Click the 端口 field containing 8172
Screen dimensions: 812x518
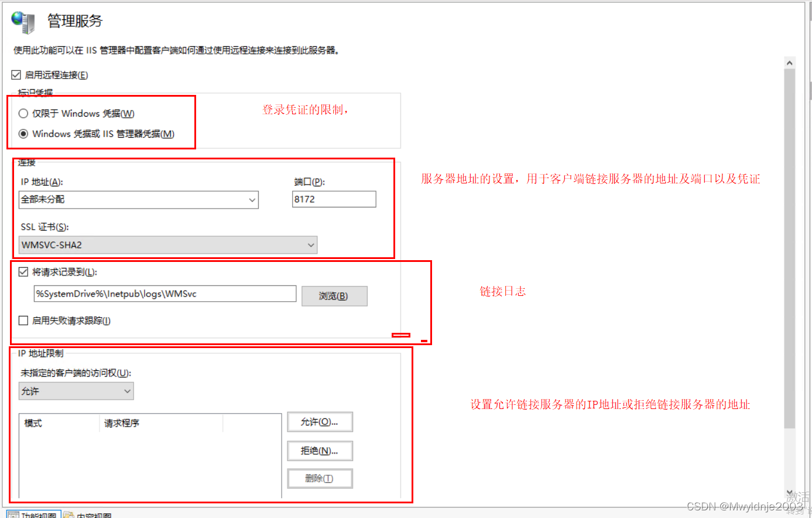(334, 199)
